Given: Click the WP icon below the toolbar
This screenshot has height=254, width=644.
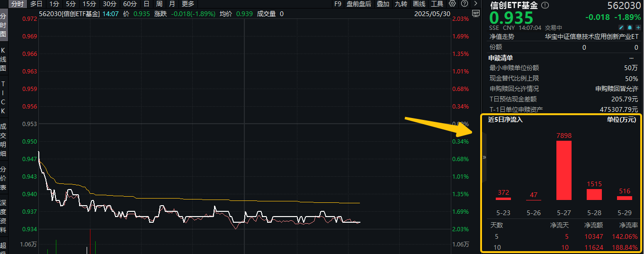Looking at the screenshot, I should pos(475,14).
